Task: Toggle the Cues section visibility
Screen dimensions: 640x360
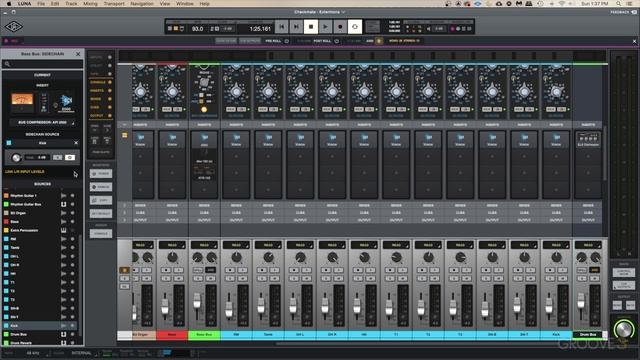Action: (x=110, y=107)
